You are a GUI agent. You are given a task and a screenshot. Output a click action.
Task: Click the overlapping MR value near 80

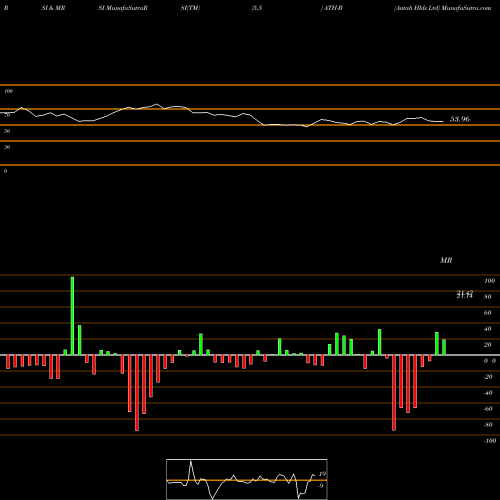pos(465,294)
